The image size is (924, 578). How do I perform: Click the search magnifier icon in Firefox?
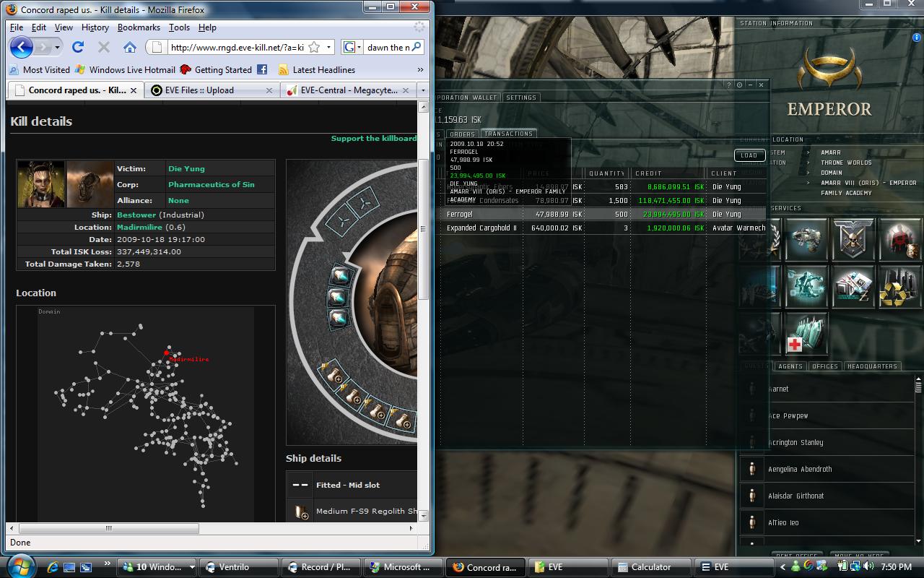point(417,48)
